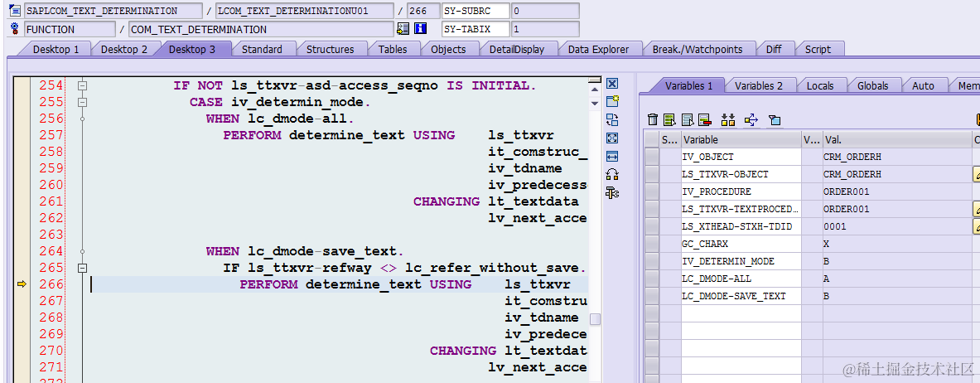
Task: Collapse the IF block on line 254
Action: (x=82, y=85)
